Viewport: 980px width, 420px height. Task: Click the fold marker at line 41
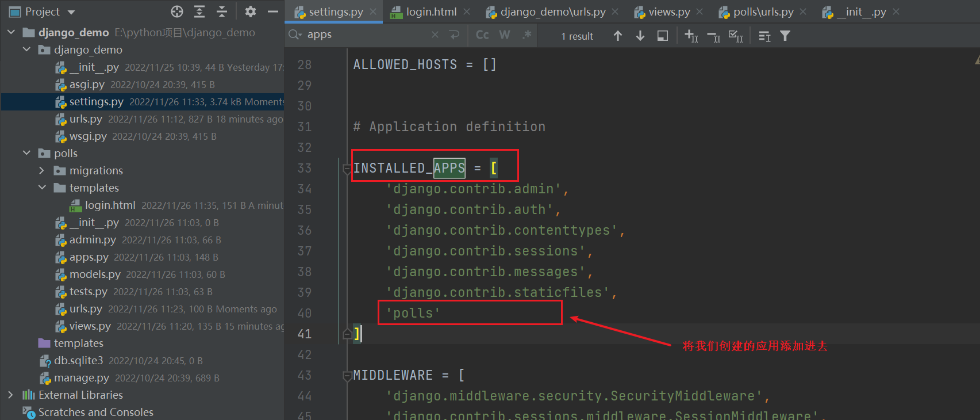tap(347, 334)
